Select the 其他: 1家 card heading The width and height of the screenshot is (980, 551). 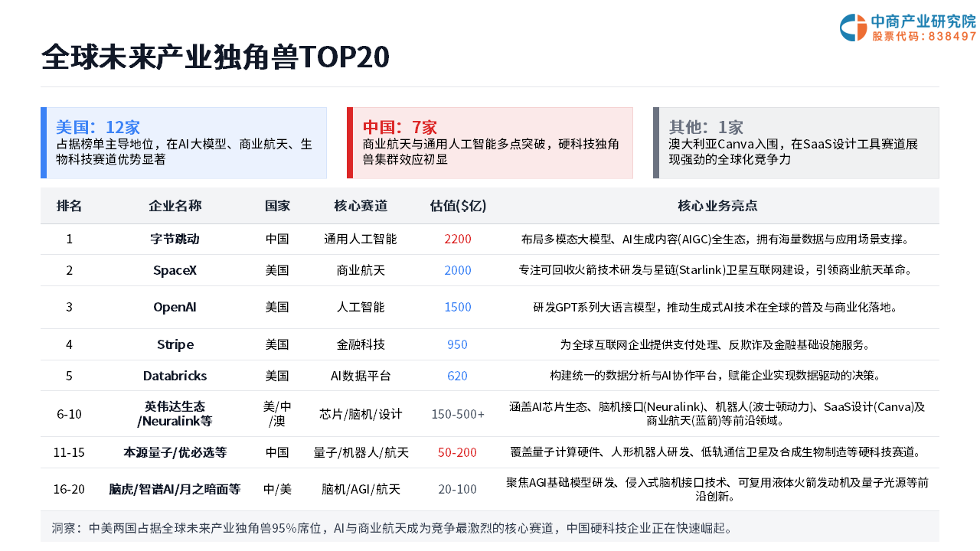(706, 127)
